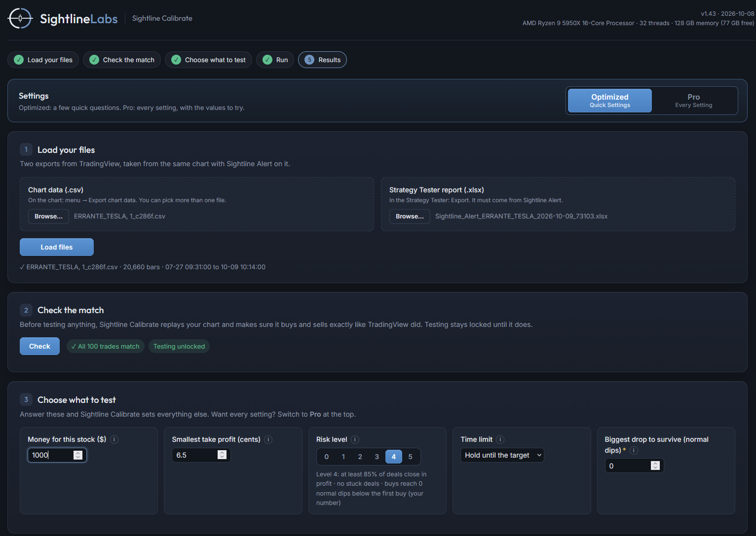Click green checkmark on Run step
The height and width of the screenshot is (536, 756).
267,60
